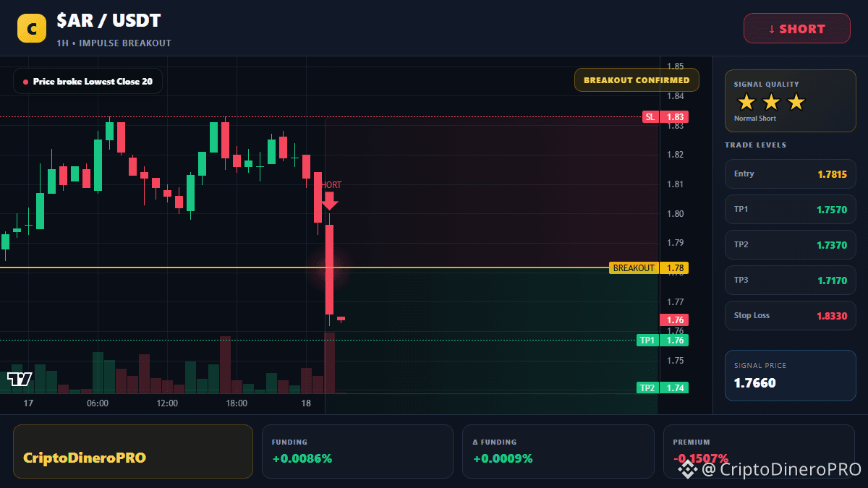Image resolution: width=868 pixels, height=488 pixels.
Task: Select the TP2 1.7370 row
Action: pos(791,244)
